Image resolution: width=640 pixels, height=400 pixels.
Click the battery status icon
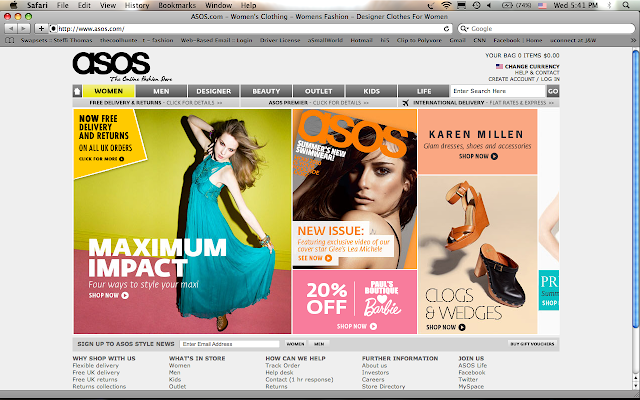click(x=507, y=5)
